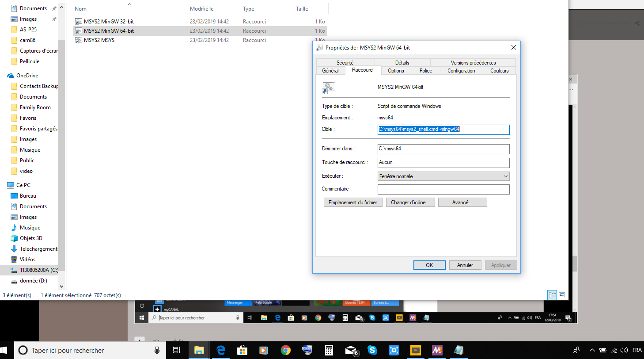This screenshot has width=644, height=359.
Task: Open the blue screen capture app in main taskbar
Action: 394,351
